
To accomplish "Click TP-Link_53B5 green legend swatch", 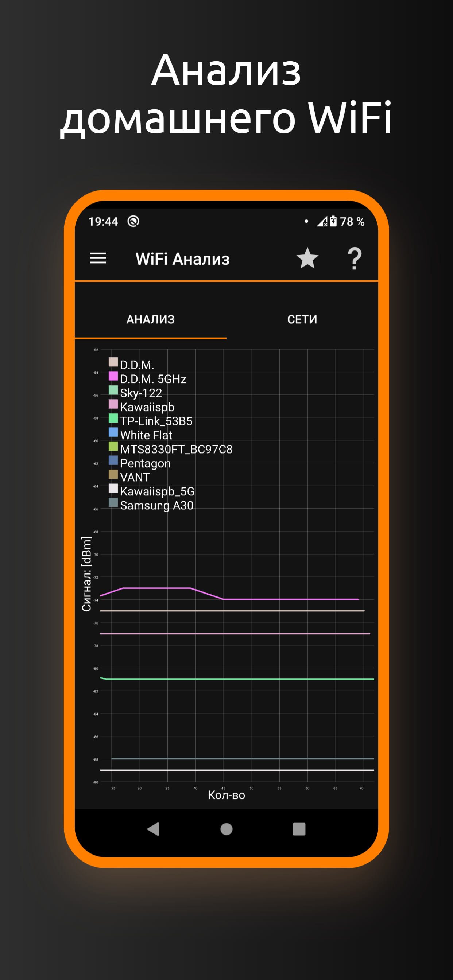I will point(113,418).
